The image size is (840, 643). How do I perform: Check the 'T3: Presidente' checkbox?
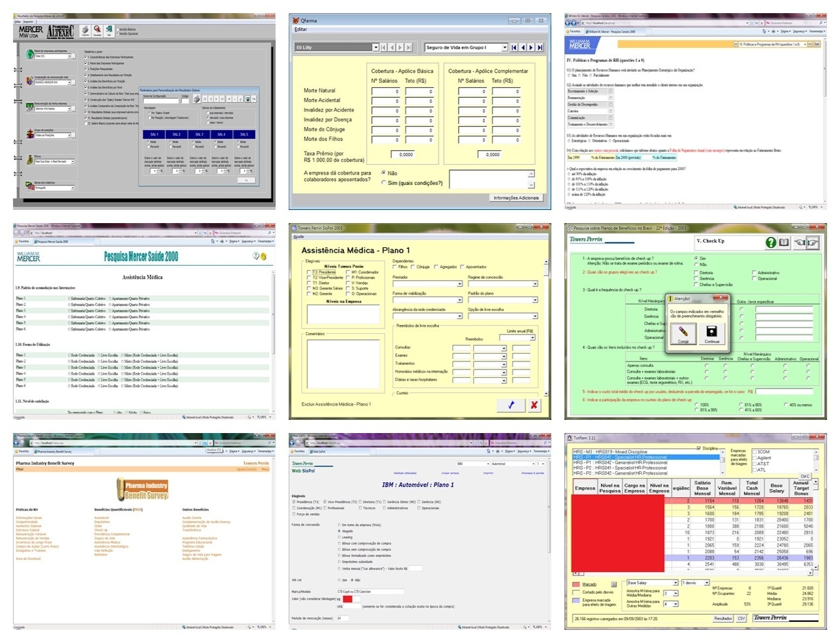[x=309, y=272]
